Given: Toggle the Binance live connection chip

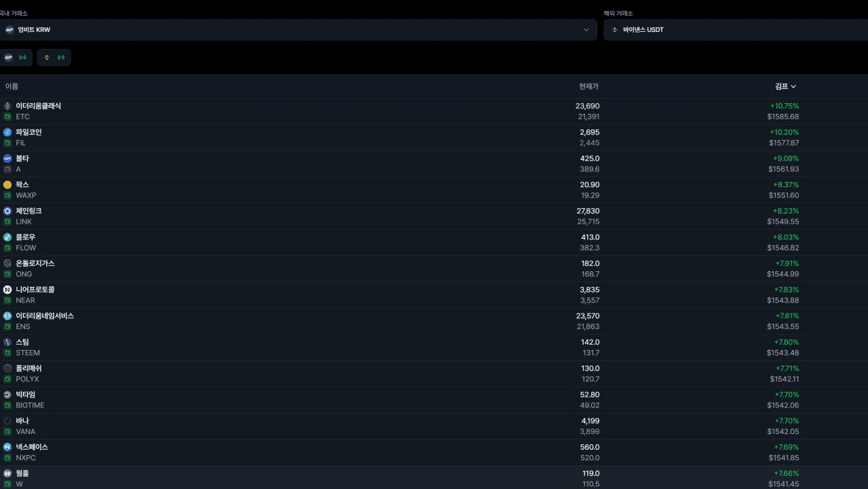Looking at the screenshot, I should coord(54,58).
